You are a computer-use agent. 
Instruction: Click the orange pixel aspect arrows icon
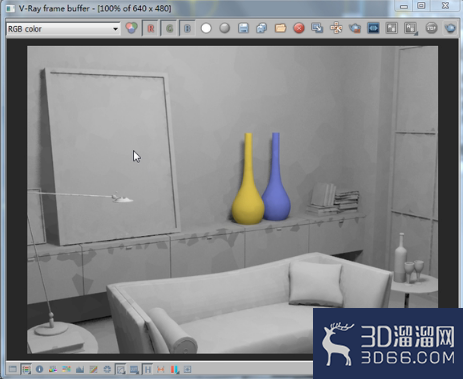pyautogui.click(x=161, y=369)
